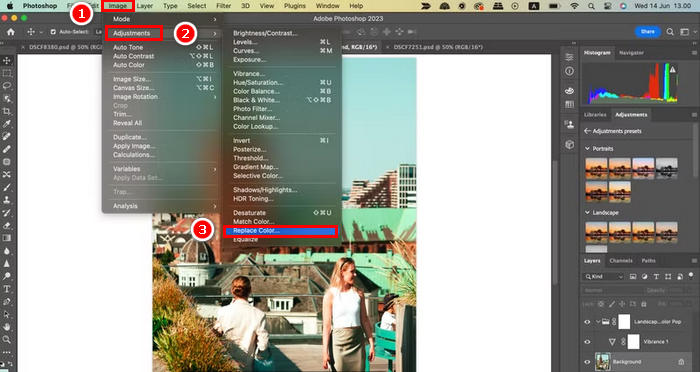Viewport: 700px width, 372px height.
Task: Toggle layer filtering on/off switch
Action: pos(691,276)
